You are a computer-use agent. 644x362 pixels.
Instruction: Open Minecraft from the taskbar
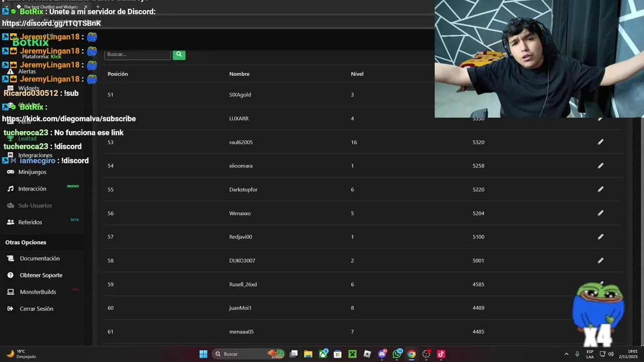click(x=353, y=354)
